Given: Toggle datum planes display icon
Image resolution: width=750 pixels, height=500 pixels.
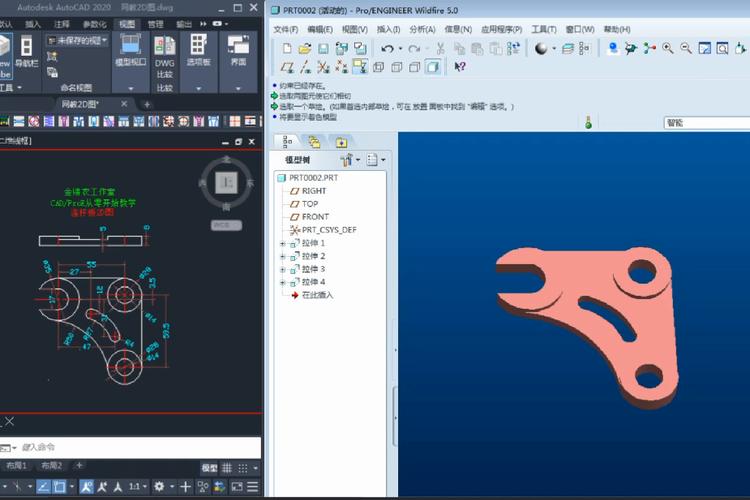Looking at the screenshot, I should pos(287,67).
